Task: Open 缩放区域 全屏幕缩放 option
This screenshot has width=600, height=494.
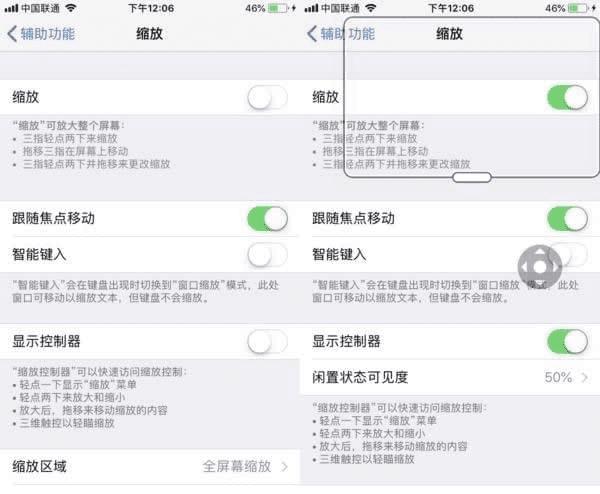Action: [x=150, y=466]
